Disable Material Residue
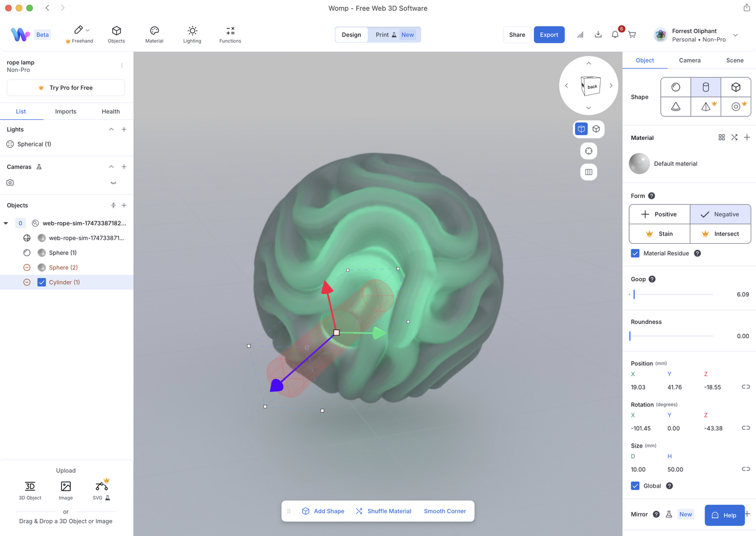Image resolution: width=756 pixels, height=536 pixels. 635,253
